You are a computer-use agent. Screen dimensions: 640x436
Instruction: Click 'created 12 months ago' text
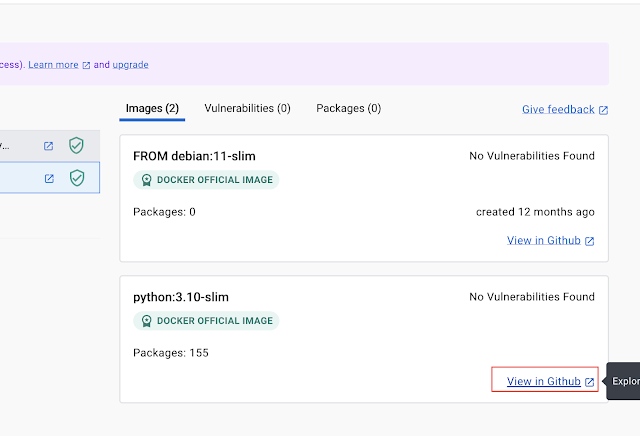(x=535, y=212)
